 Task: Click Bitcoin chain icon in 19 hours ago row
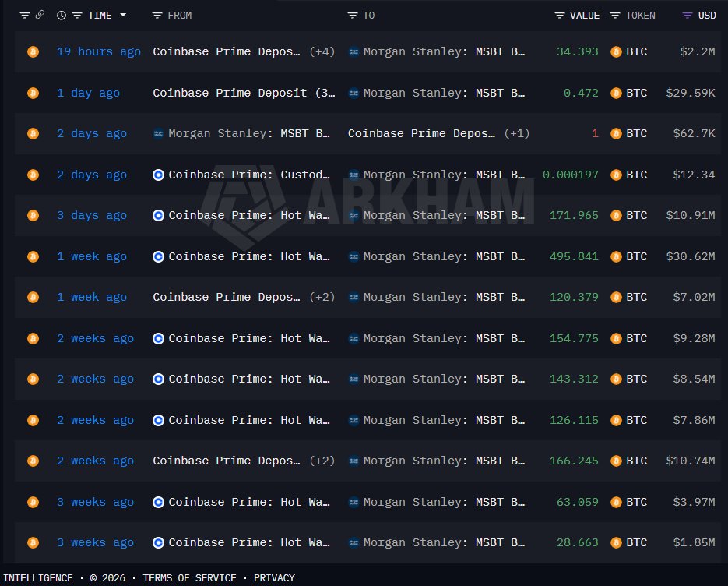point(33,51)
